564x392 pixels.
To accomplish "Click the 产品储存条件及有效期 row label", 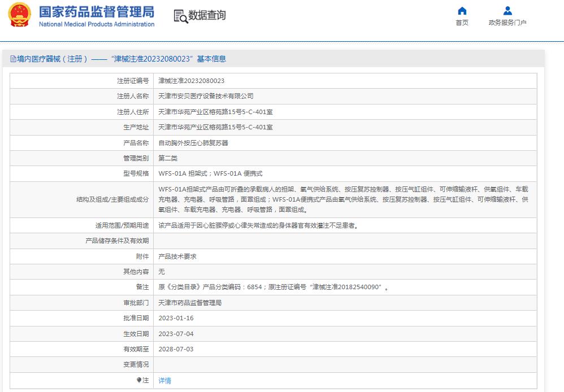I will pyautogui.click(x=117, y=241).
